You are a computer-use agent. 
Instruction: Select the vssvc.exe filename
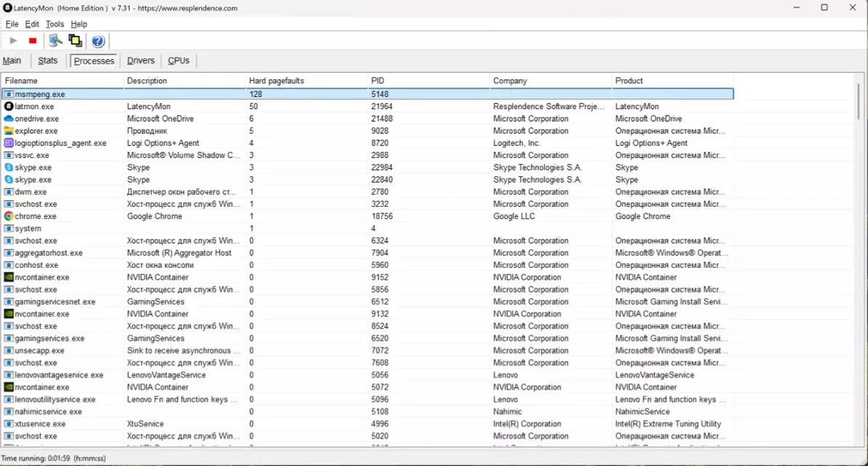(x=31, y=155)
